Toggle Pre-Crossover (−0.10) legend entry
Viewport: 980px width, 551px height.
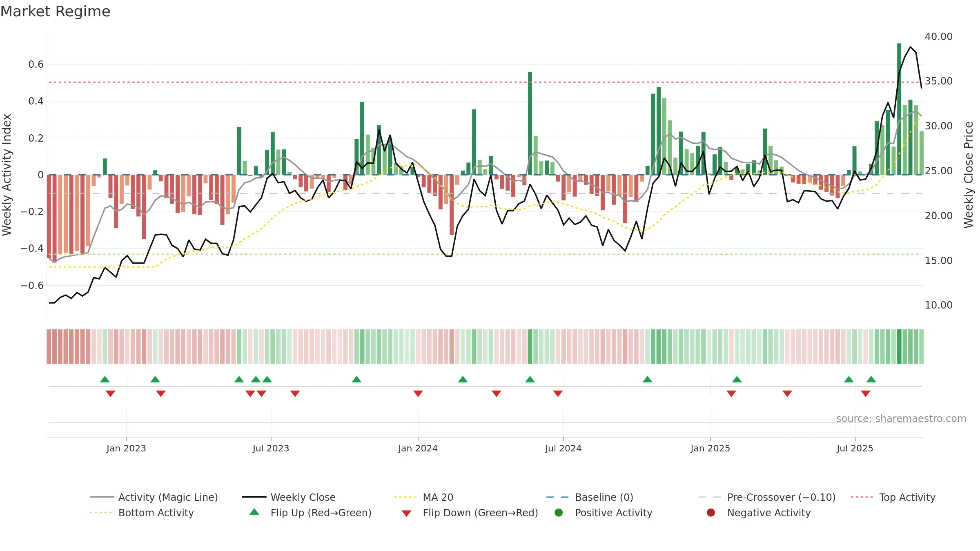point(767,497)
